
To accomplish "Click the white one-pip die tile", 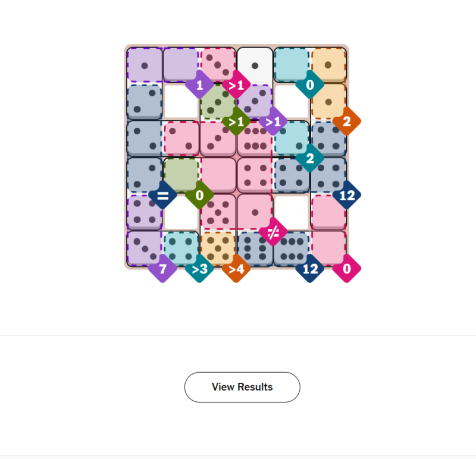I will [x=255, y=65].
